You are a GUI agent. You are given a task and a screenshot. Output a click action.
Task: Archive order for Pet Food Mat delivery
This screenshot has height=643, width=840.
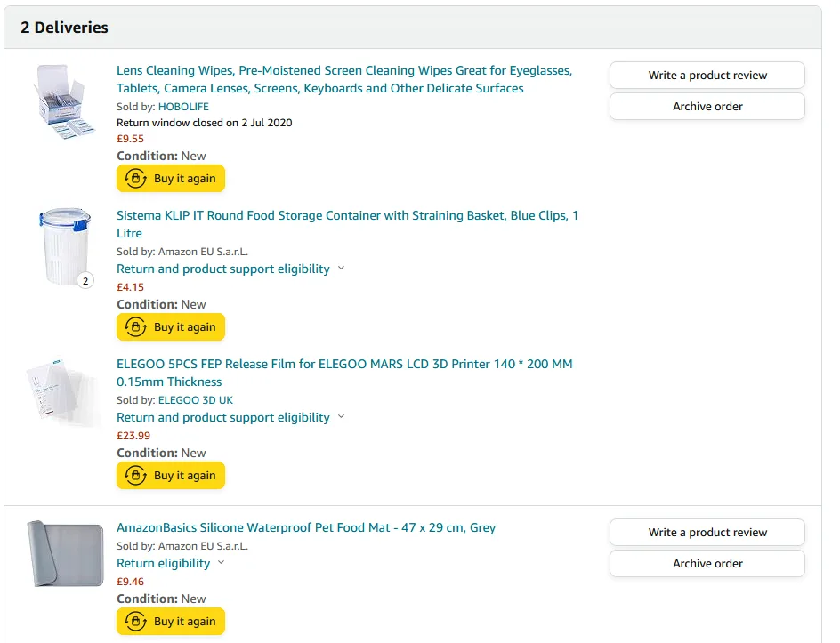click(x=707, y=563)
